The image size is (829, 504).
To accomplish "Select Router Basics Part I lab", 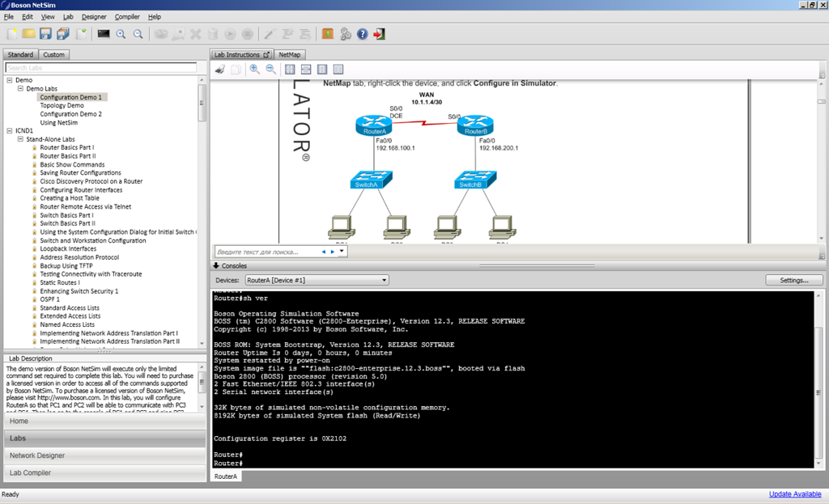I will (x=66, y=147).
